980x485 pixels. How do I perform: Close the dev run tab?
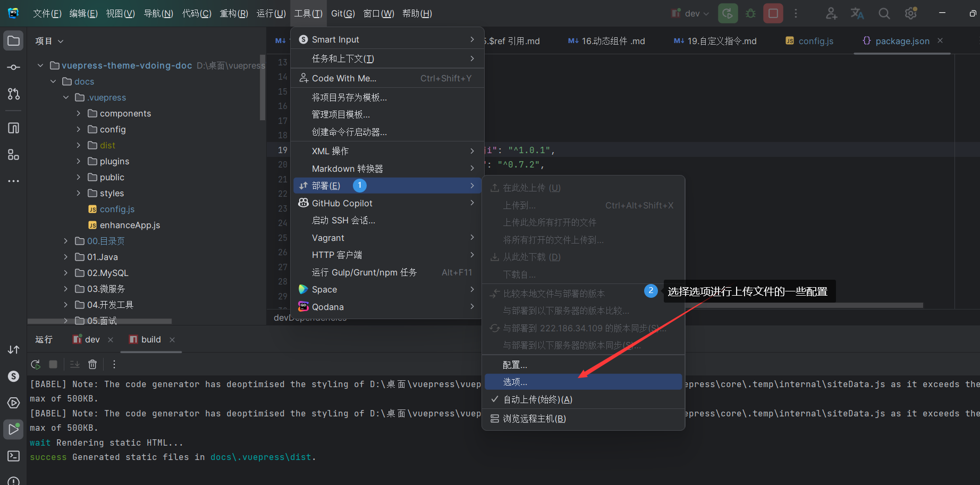pyautogui.click(x=111, y=339)
